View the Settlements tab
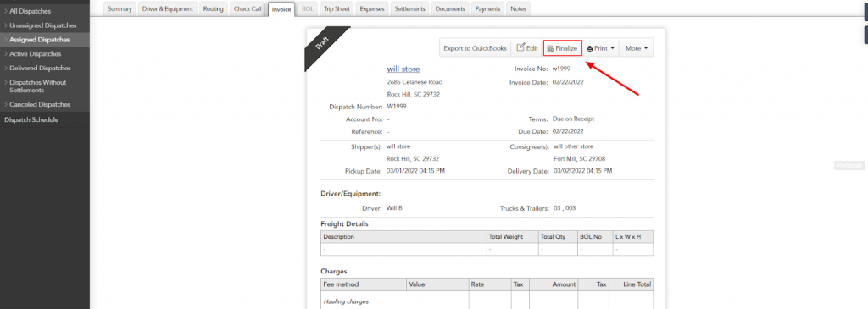The width and height of the screenshot is (868, 309). pos(410,8)
